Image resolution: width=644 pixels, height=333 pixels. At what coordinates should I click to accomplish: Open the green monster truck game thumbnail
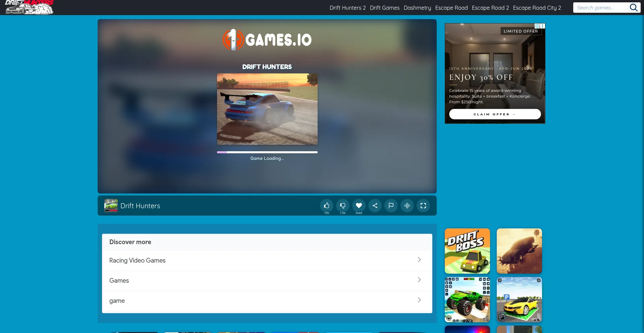tap(467, 300)
